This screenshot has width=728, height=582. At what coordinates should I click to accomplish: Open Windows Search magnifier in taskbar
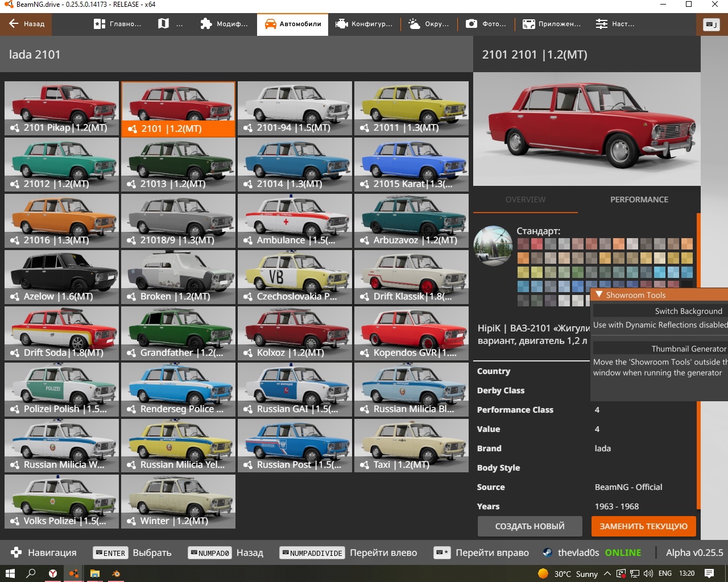click(31, 574)
